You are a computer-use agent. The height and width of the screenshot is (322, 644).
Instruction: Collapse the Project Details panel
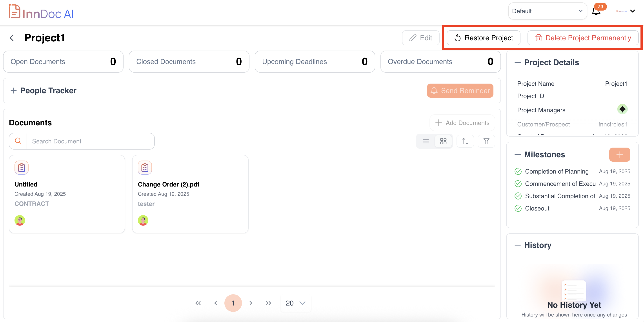click(517, 62)
